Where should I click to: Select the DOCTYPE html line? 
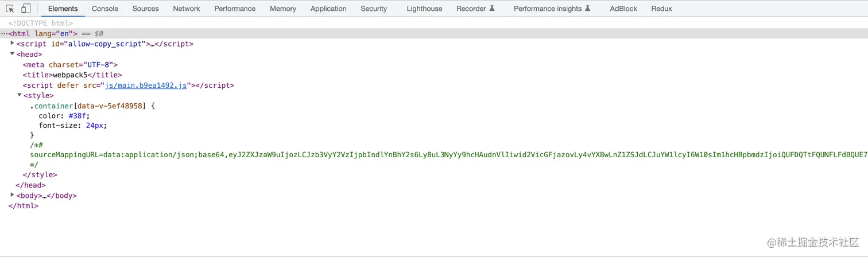(40, 24)
